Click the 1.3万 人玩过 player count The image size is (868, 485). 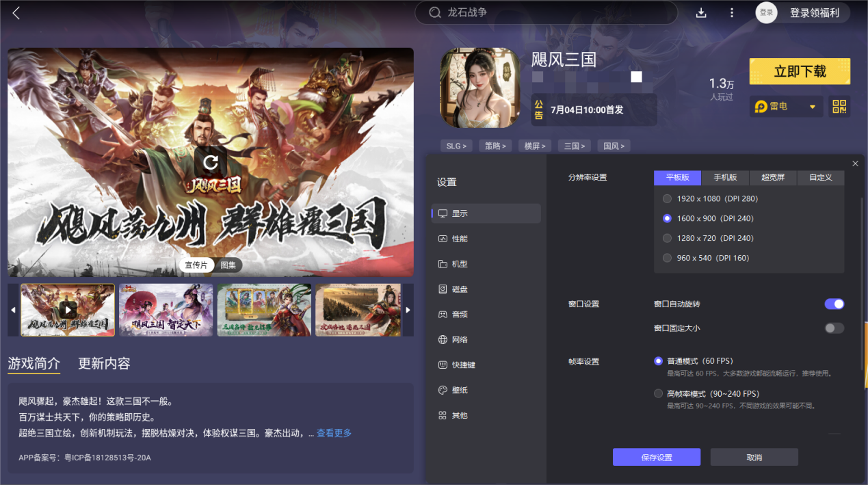click(721, 89)
